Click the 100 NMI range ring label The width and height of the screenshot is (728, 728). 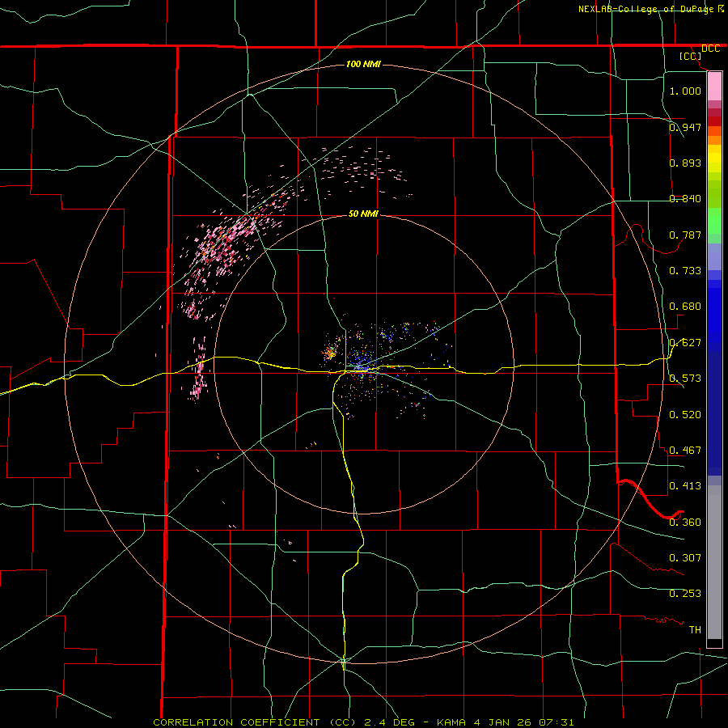tap(363, 64)
